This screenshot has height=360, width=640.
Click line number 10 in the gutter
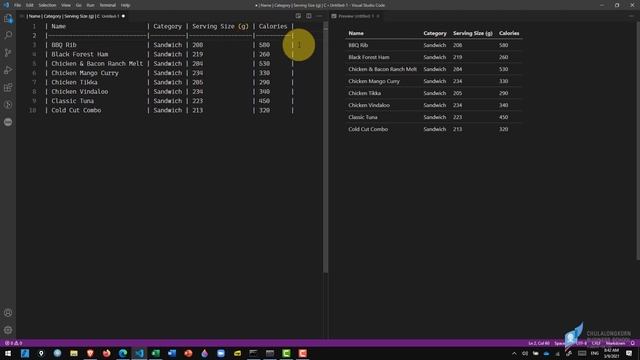pyautogui.click(x=33, y=111)
